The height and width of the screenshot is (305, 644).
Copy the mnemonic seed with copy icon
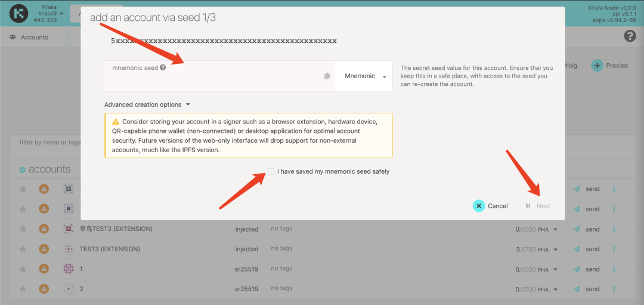tap(327, 76)
